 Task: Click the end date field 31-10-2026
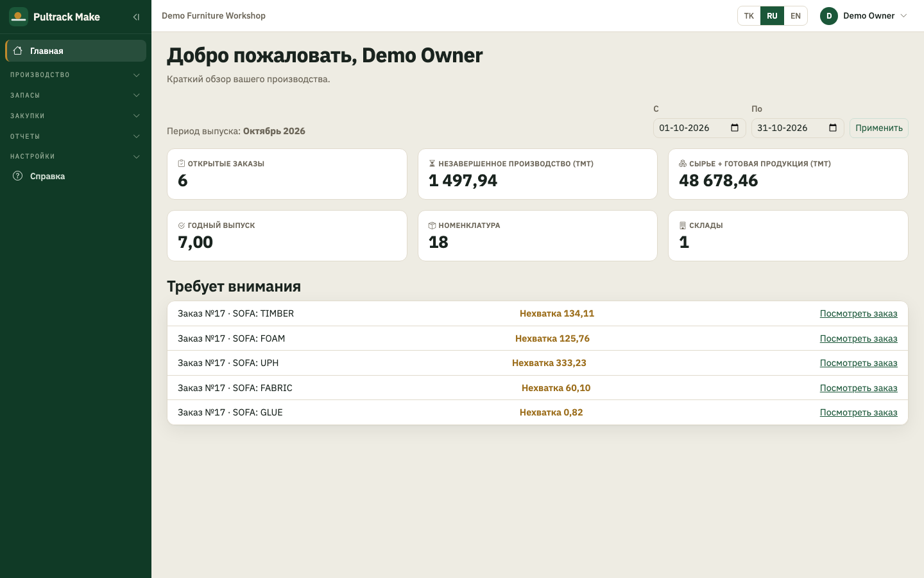pyautogui.click(x=798, y=128)
